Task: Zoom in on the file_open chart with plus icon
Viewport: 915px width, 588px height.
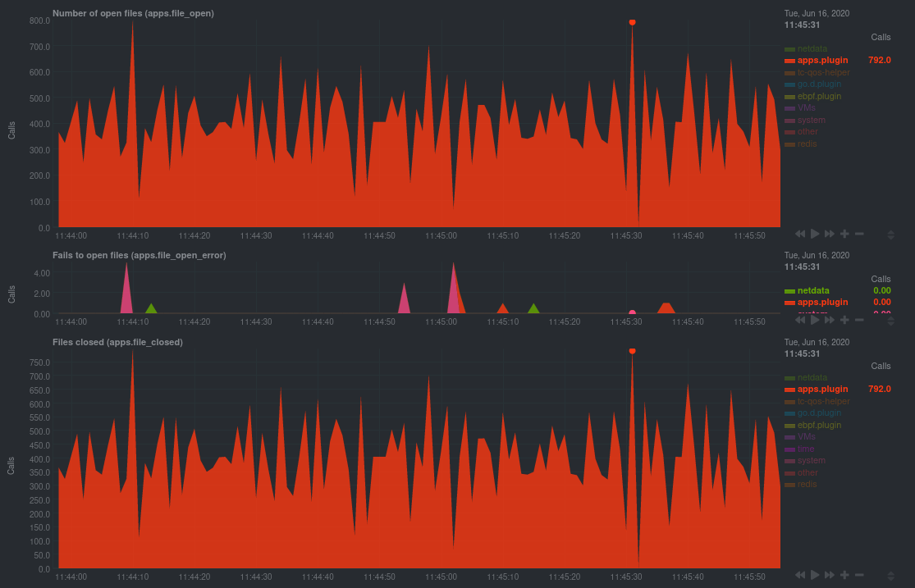Action: 844,234
